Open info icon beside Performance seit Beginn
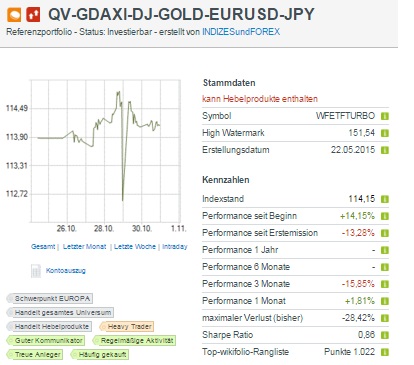The width and height of the screenshot is (414, 365). click(385, 216)
